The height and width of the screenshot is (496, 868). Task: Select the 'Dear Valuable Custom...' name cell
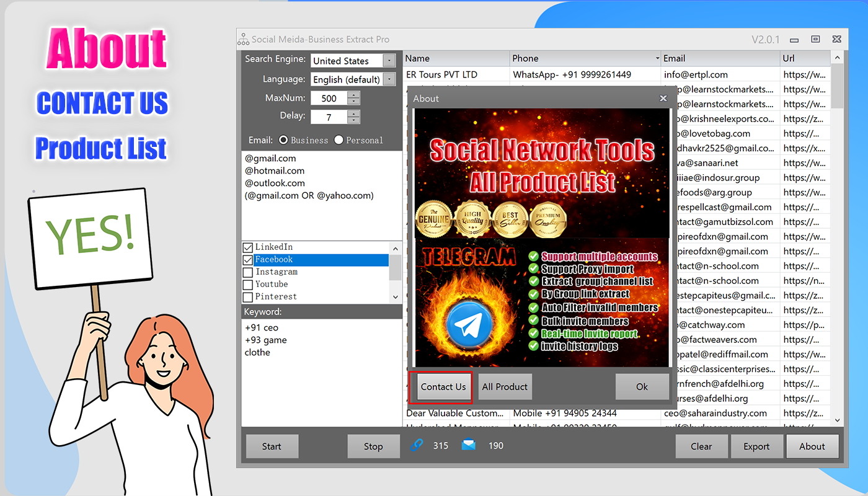[456, 413]
